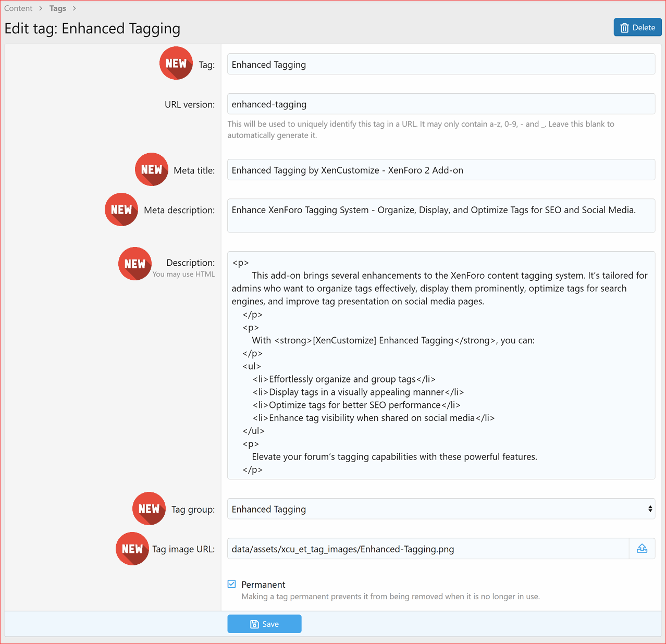
Task: Click the NEW badge beside Tag label
Action: pos(176,64)
